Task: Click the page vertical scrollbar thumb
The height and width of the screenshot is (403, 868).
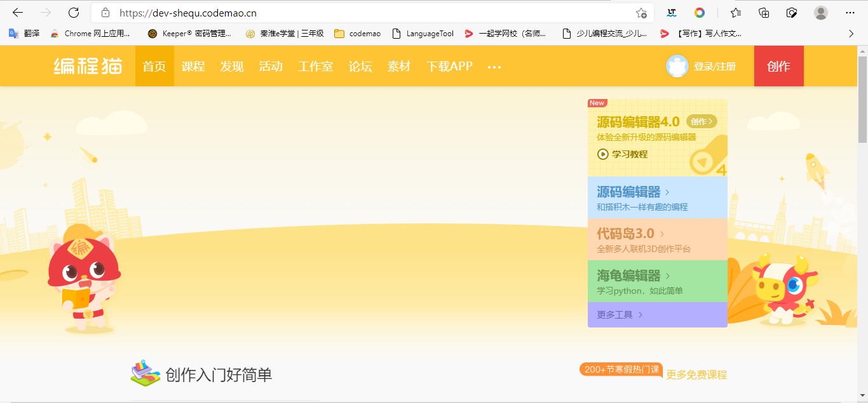Action: (862, 98)
